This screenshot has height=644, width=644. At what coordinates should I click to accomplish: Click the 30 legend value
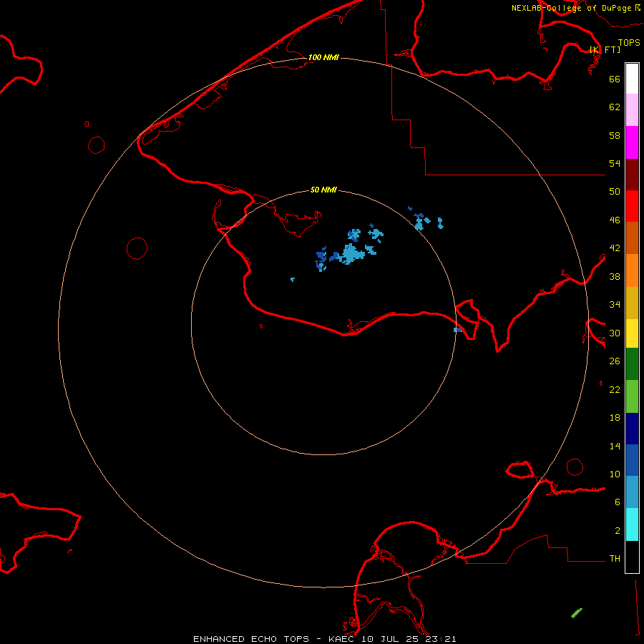pos(615,333)
